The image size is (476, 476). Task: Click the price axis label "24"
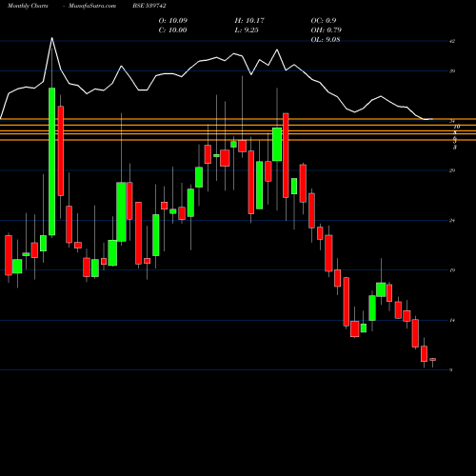coord(452,221)
